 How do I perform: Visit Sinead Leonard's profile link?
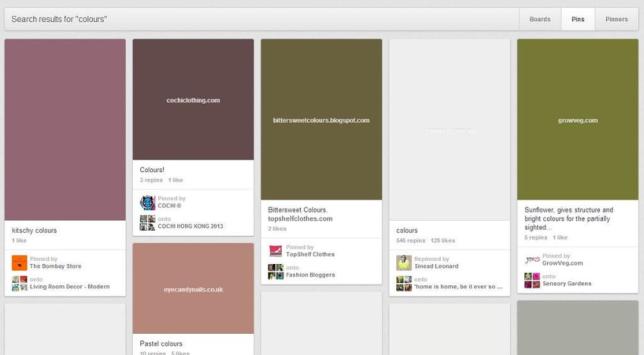pyautogui.click(x=436, y=266)
